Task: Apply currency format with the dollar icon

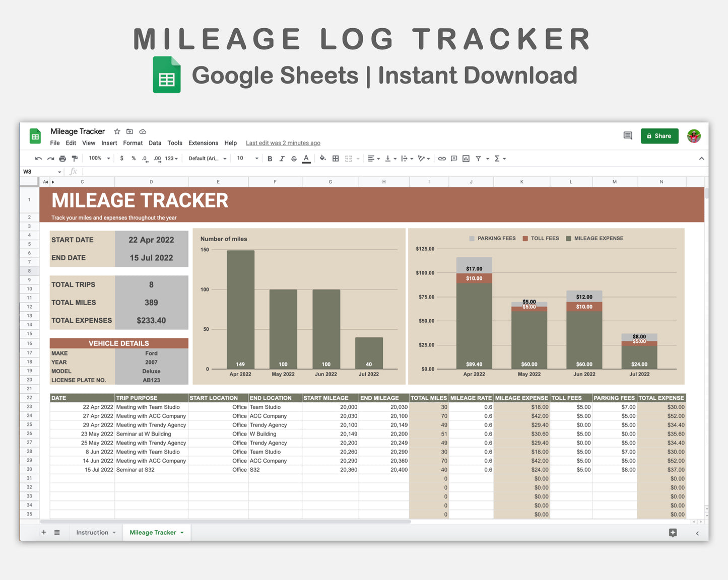Action: point(122,158)
